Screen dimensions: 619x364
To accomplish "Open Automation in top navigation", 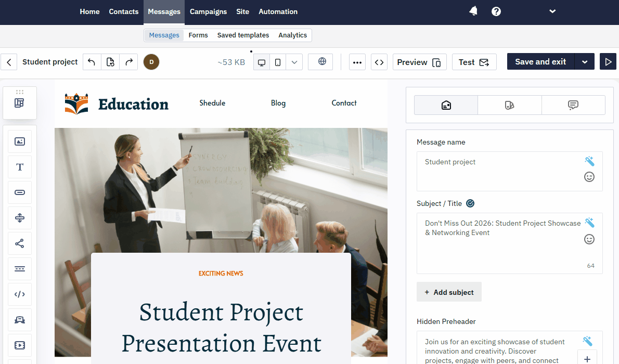I will tap(278, 11).
